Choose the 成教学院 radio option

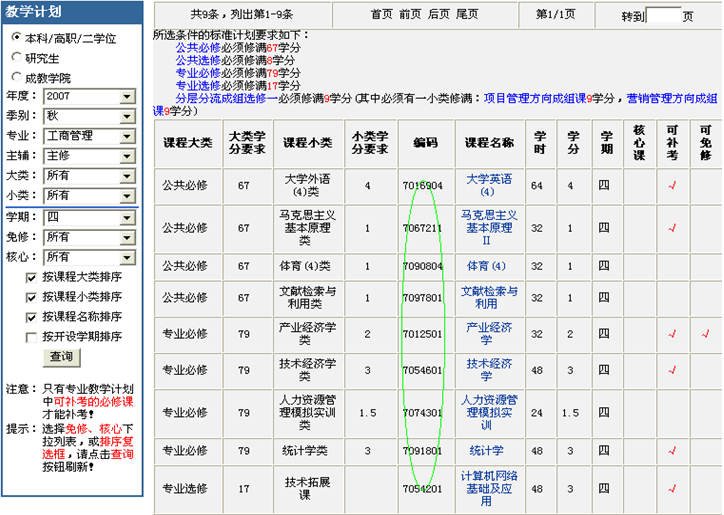click(16, 77)
